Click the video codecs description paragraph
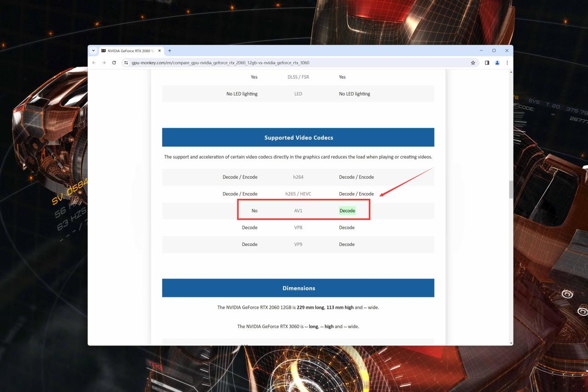Viewport: 588px width, 392px height. (298, 157)
